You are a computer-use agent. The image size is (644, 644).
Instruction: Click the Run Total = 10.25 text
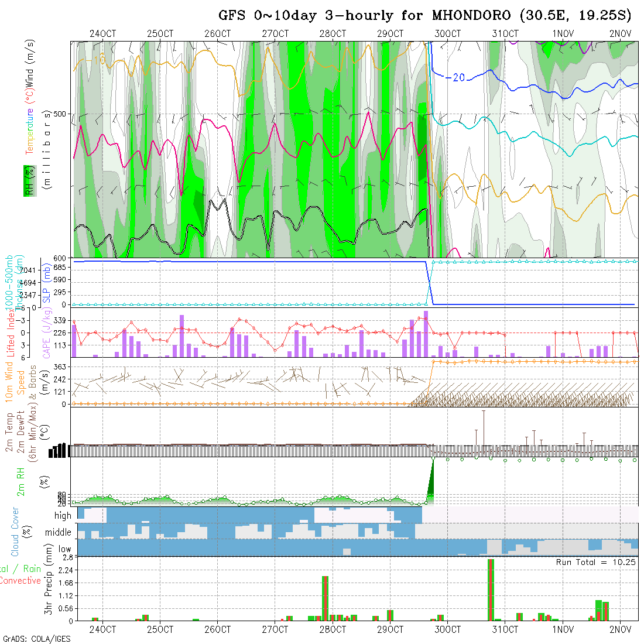tap(595, 562)
